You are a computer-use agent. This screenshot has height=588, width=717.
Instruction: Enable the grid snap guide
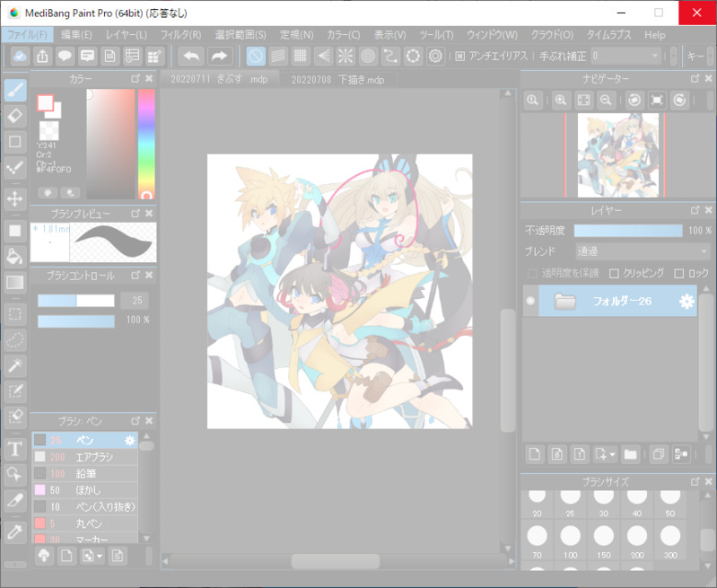[301, 56]
